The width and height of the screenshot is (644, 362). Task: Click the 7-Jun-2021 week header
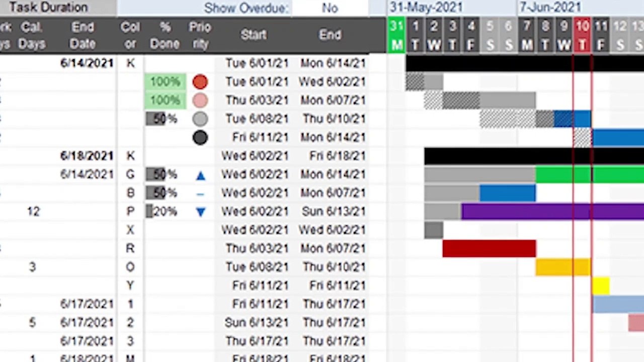[x=550, y=8]
